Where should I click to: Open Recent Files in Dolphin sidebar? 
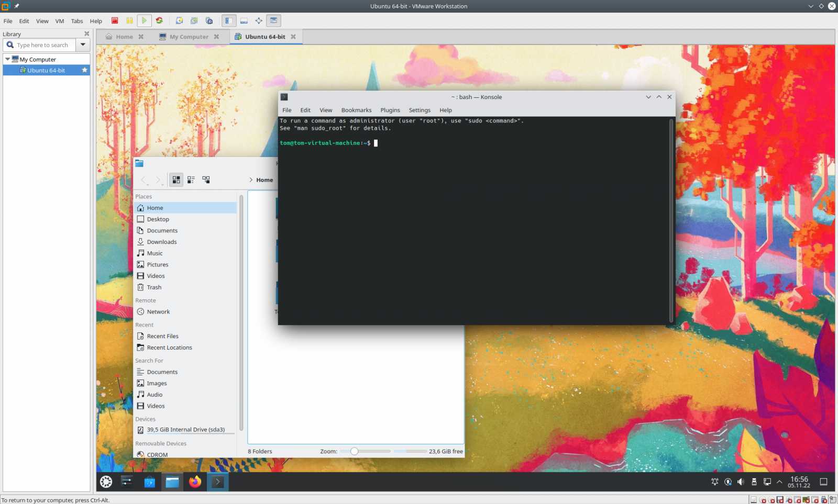pyautogui.click(x=185, y=337)
